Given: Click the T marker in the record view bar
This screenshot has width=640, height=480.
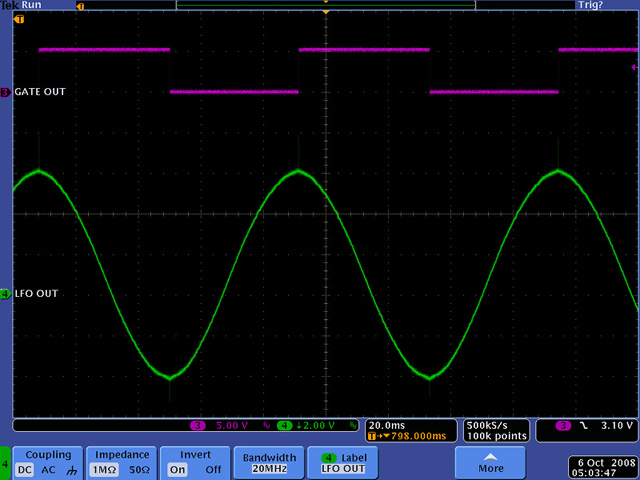Looking at the screenshot, I should click(x=80, y=7).
